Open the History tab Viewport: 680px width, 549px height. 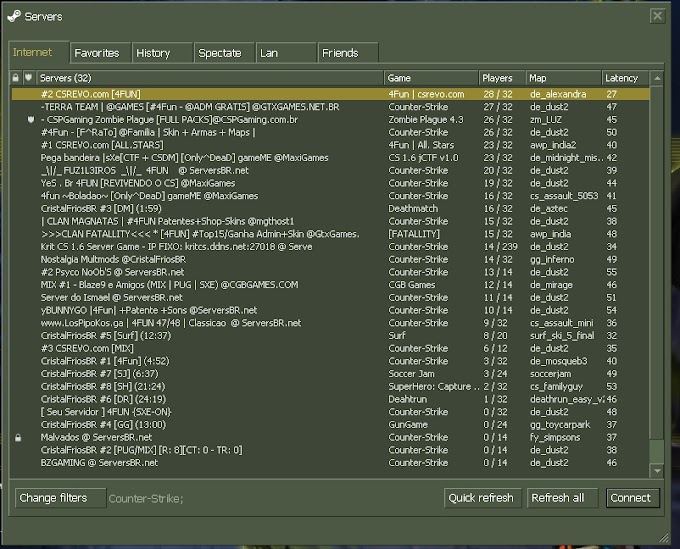click(162, 53)
